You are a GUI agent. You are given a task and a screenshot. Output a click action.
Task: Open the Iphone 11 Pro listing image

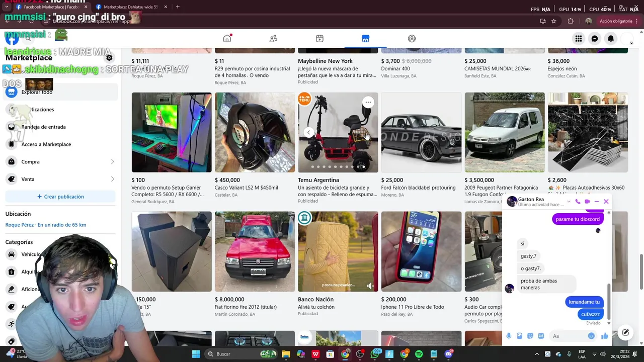pos(421,251)
